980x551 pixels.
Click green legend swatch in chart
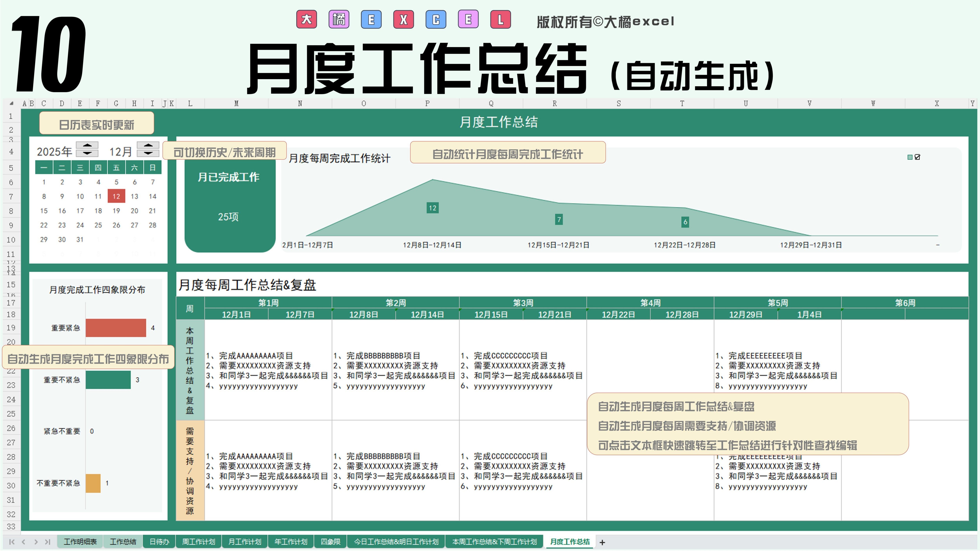[x=910, y=157]
